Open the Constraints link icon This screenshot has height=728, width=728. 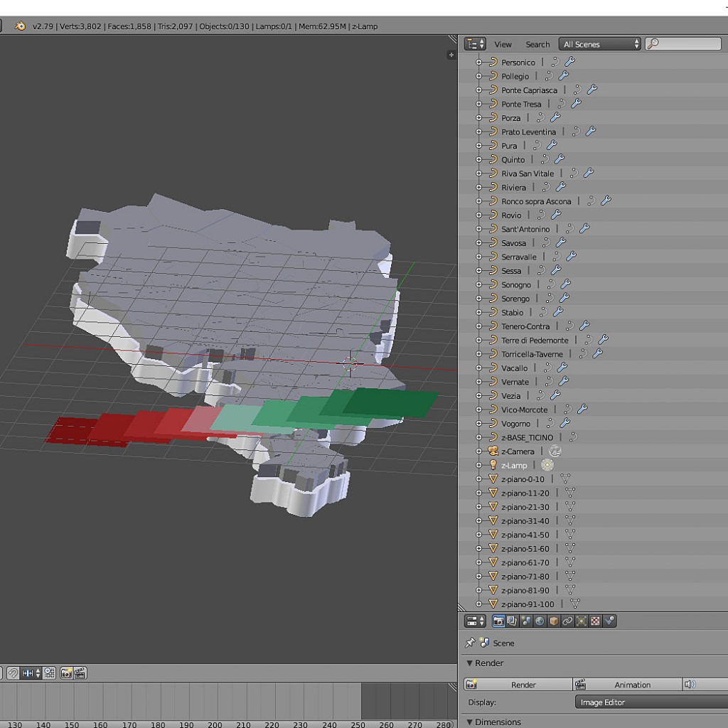tap(567, 621)
